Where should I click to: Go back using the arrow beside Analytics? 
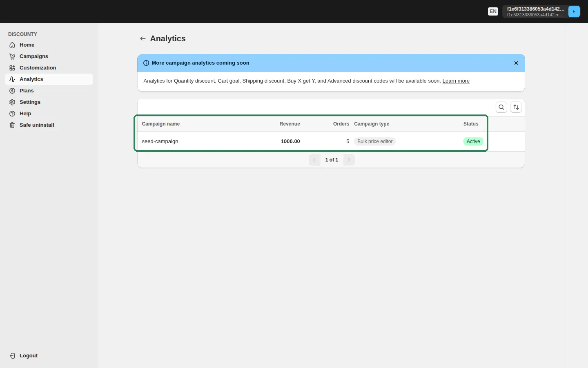tap(143, 38)
